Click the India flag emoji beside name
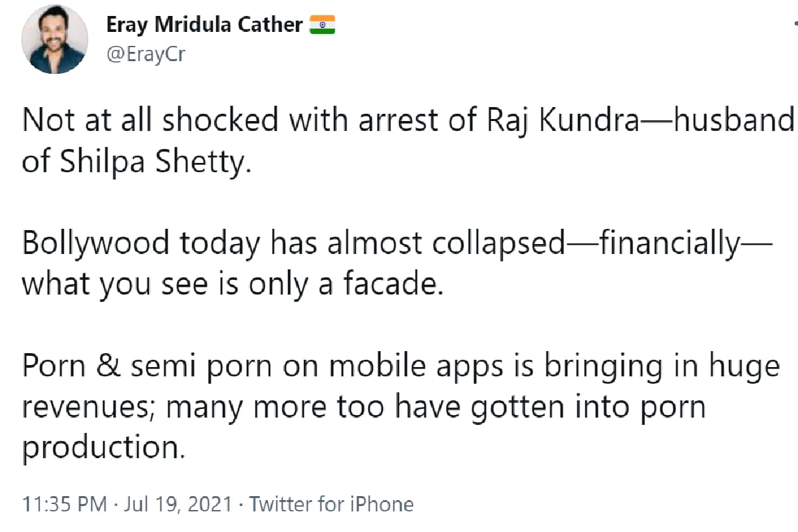 pyautogui.click(x=323, y=25)
